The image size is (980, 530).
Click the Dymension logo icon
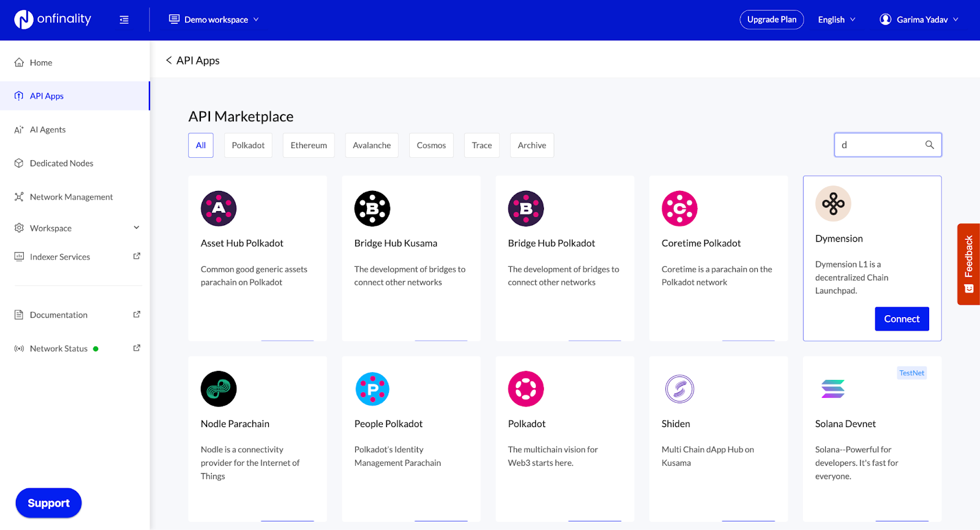(834, 204)
